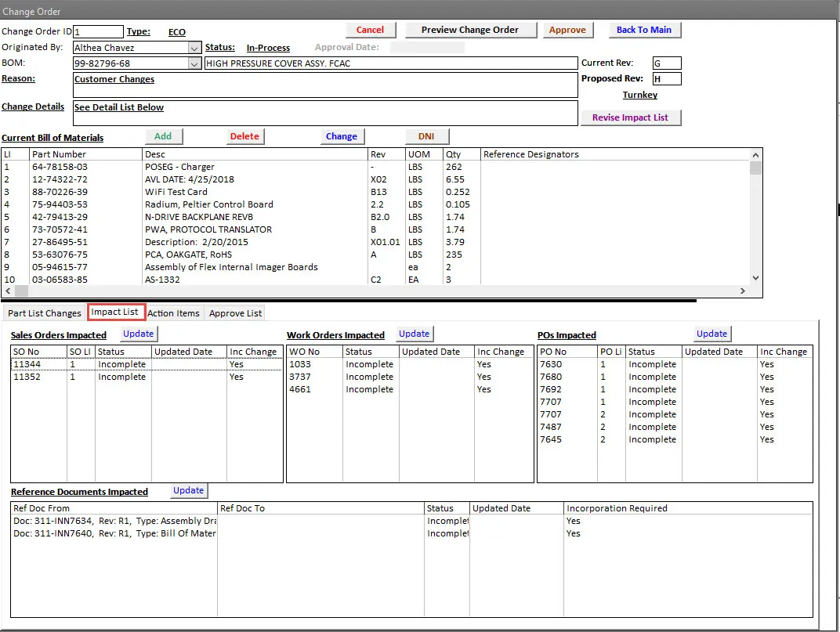Add a part to the BOM
This screenshot has width=840, height=632.
tap(163, 136)
